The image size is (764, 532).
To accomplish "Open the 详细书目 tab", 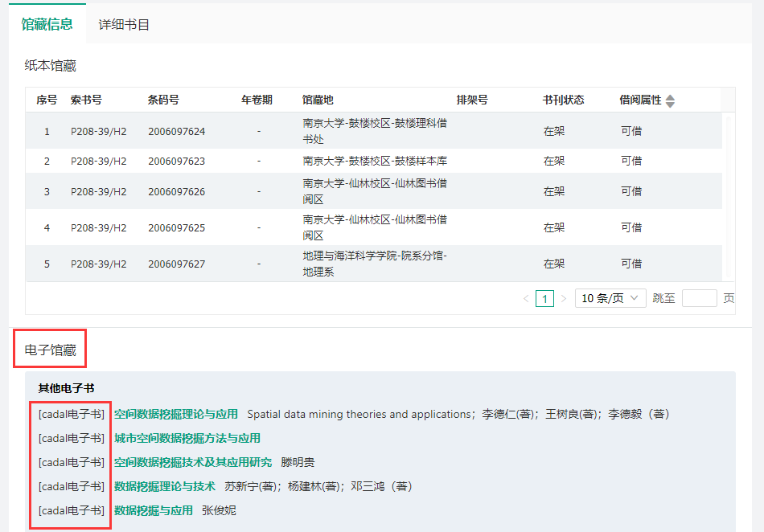I will coord(124,24).
